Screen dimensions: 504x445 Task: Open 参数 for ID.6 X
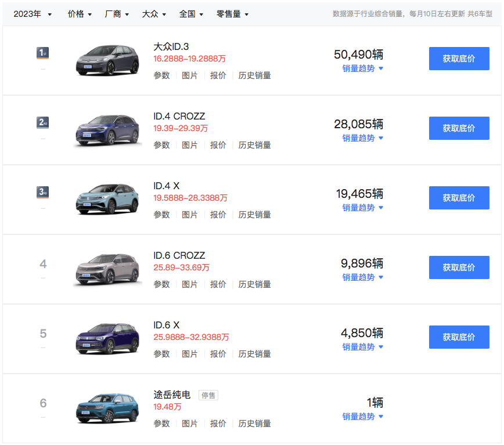coord(161,354)
